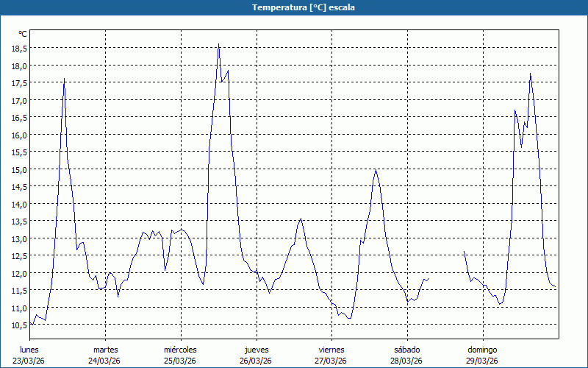Select the 17,0 axis value
The image size is (588, 368).
[19, 100]
